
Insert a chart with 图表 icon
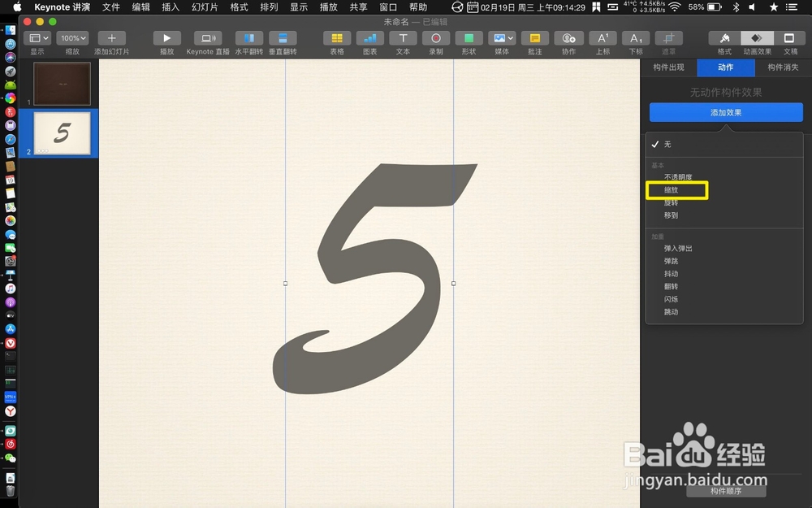click(x=369, y=38)
